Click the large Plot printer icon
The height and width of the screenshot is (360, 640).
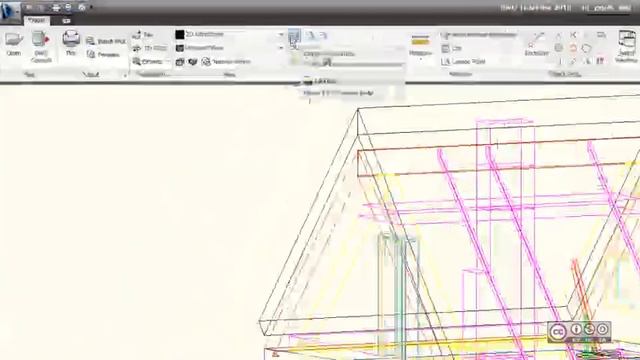[x=71, y=43]
